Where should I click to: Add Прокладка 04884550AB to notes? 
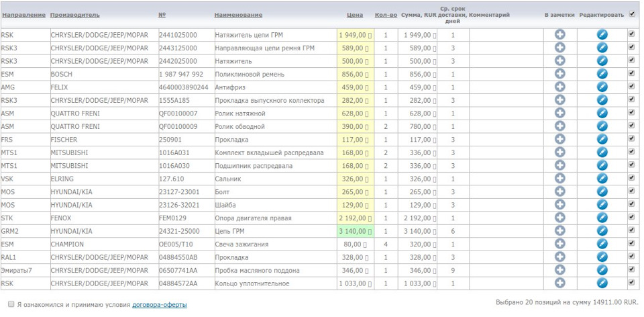[x=559, y=257]
